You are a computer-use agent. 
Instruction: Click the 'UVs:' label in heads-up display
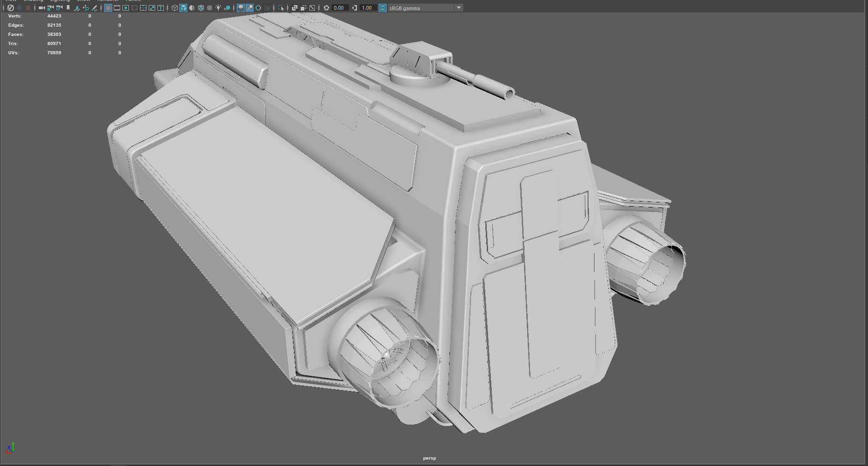click(x=13, y=52)
